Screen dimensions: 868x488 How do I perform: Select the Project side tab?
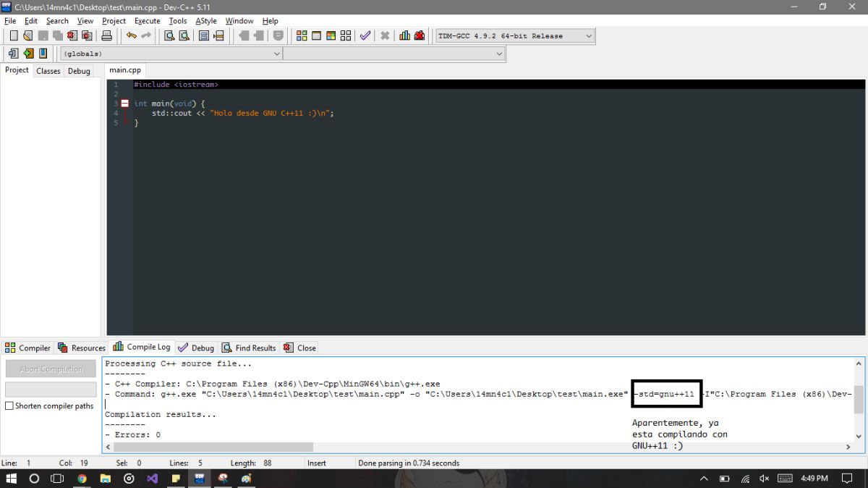tap(17, 70)
